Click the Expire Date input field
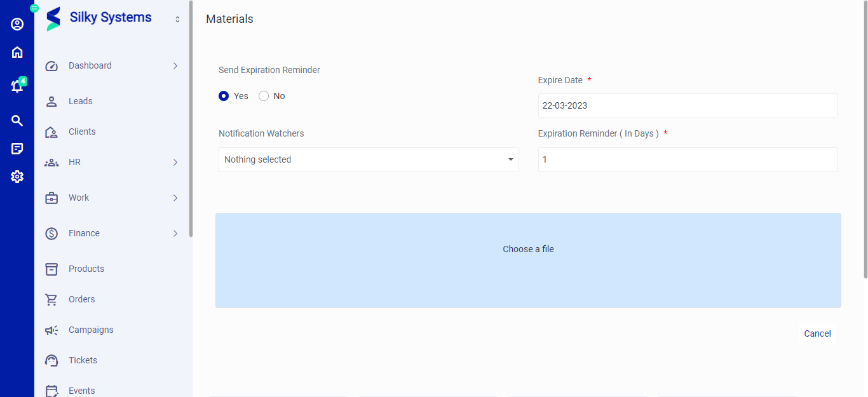868x397 pixels. [688, 105]
